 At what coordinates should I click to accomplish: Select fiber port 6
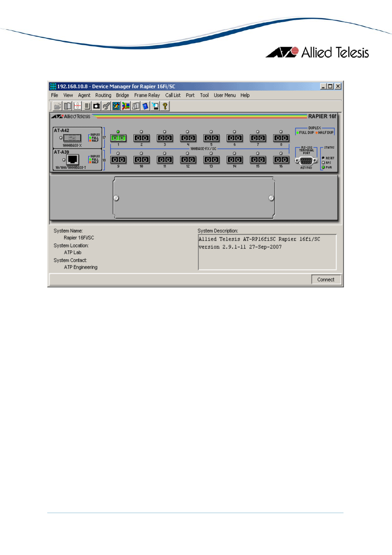[235, 138]
